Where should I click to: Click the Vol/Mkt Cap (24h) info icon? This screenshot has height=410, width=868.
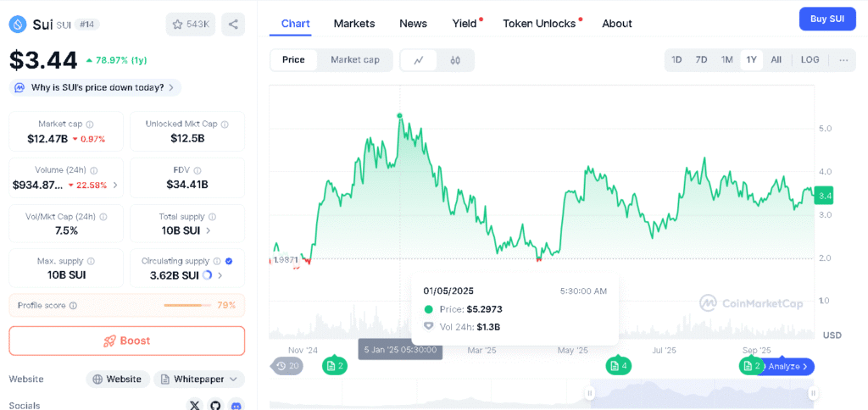tap(103, 217)
